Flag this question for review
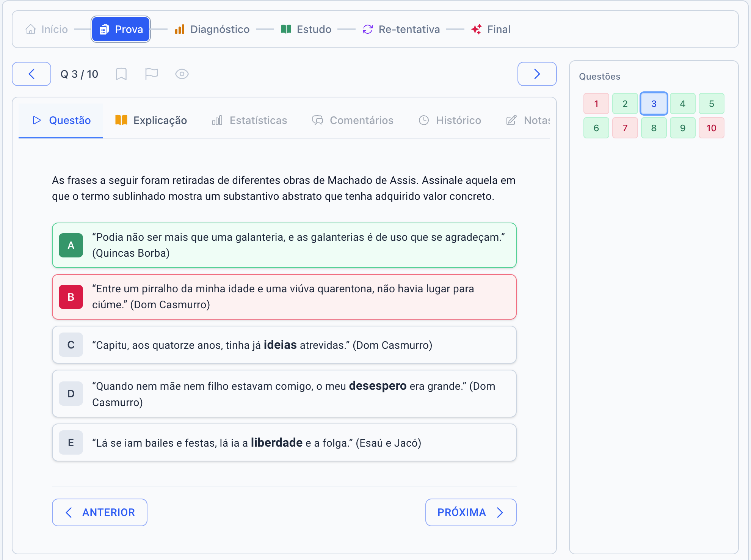Image resolution: width=751 pixels, height=560 pixels. click(151, 74)
